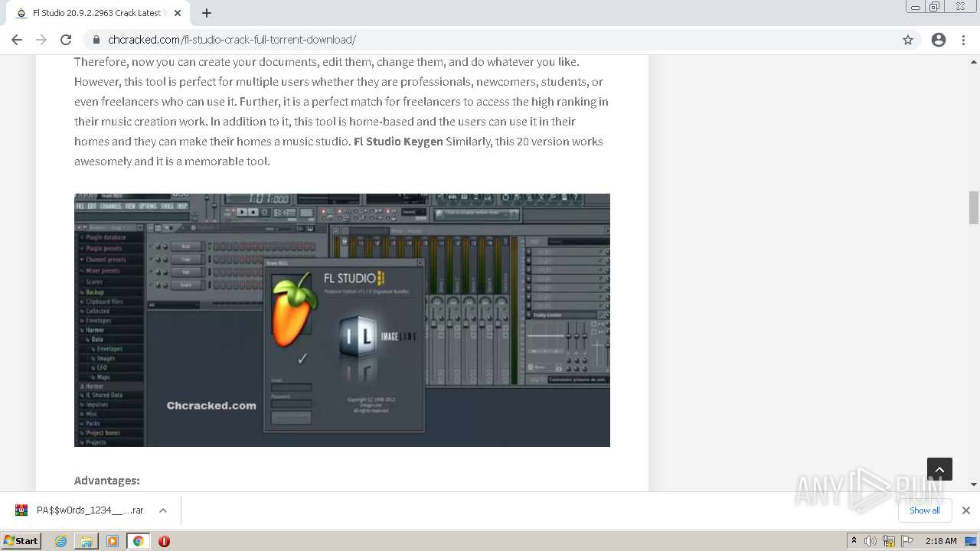
Task: Jump to top with arrow button
Action: [939, 469]
